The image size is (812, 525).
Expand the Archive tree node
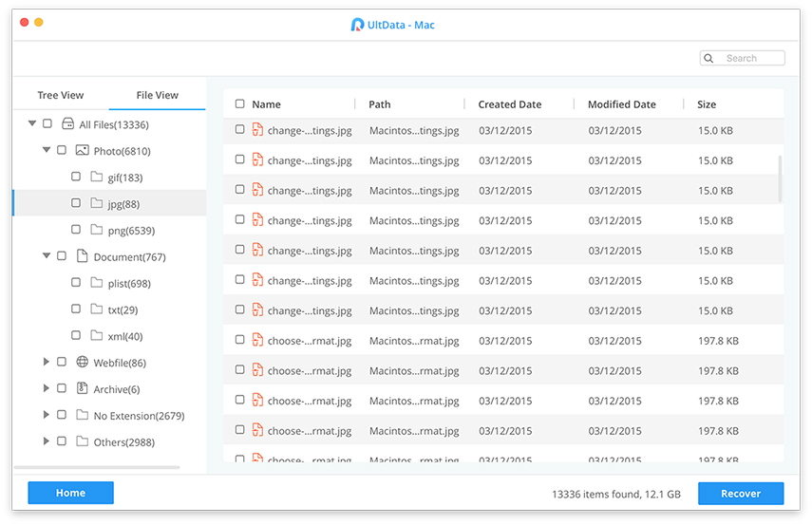click(47, 387)
